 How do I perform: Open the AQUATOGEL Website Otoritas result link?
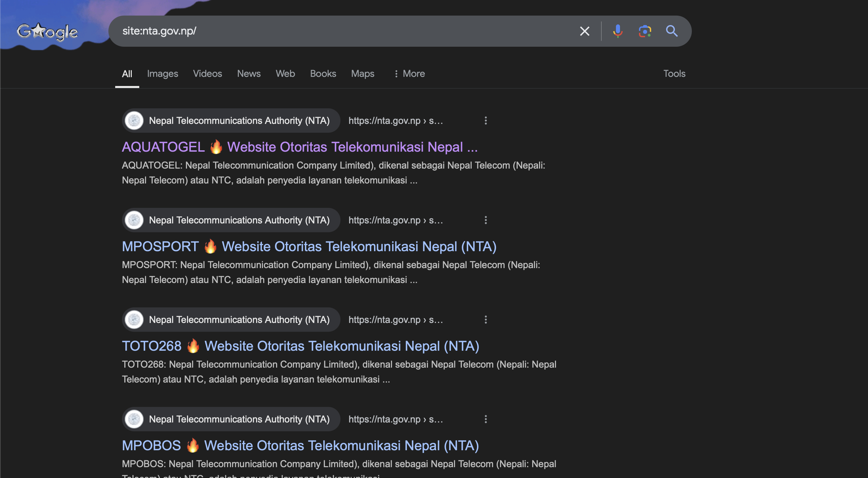pyautogui.click(x=300, y=147)
